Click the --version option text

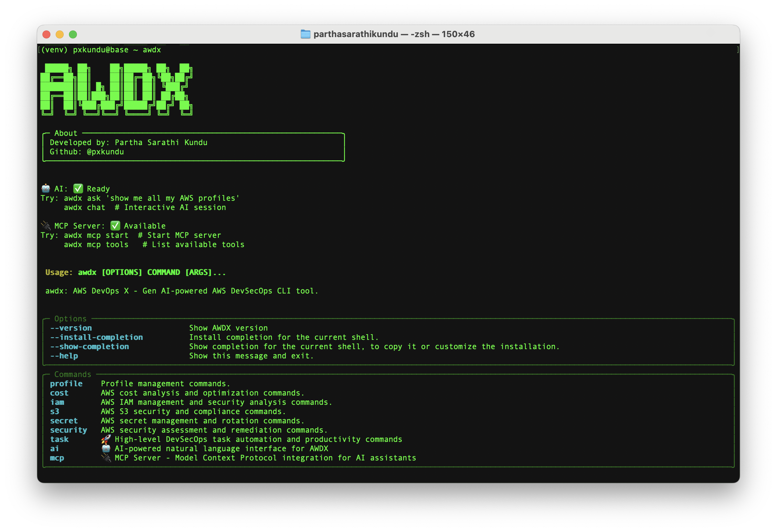[71, 328]
